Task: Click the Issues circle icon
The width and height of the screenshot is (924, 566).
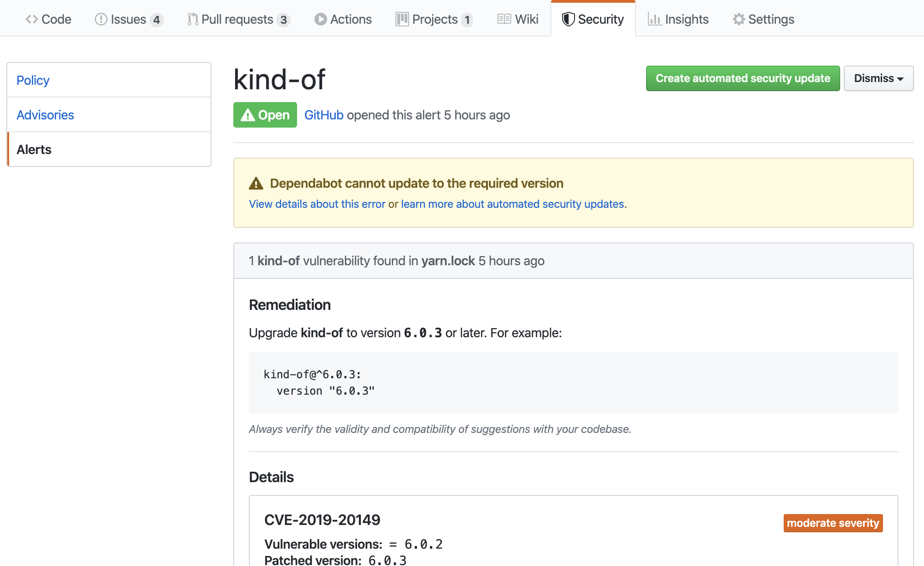Action: tap(101, 19)
